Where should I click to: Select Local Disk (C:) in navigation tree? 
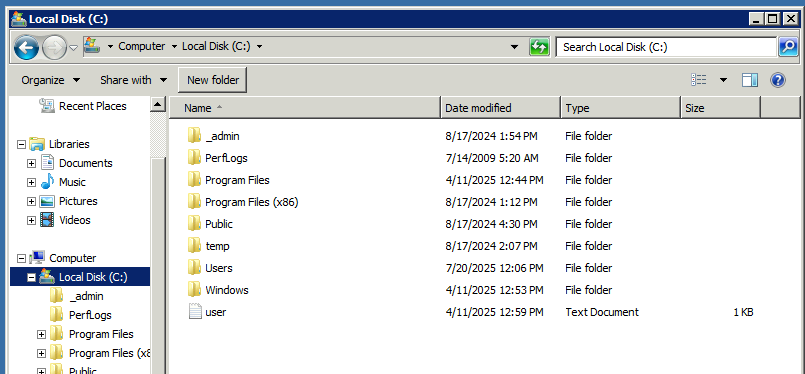[93, 277]
